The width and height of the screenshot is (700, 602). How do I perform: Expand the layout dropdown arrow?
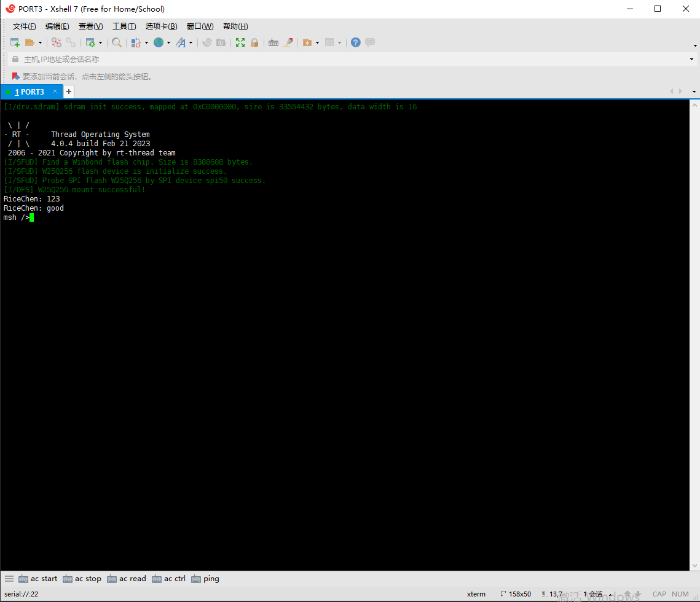pyautogui.click(x=340, y=43)
